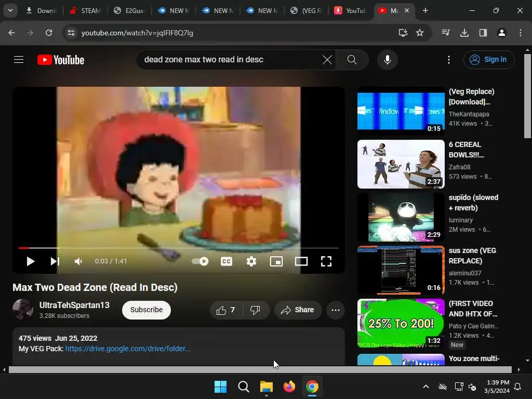The width and height of the screenshot is (532, 399).
Task: Toggle the autoplay switch
Action: [200, 261]
